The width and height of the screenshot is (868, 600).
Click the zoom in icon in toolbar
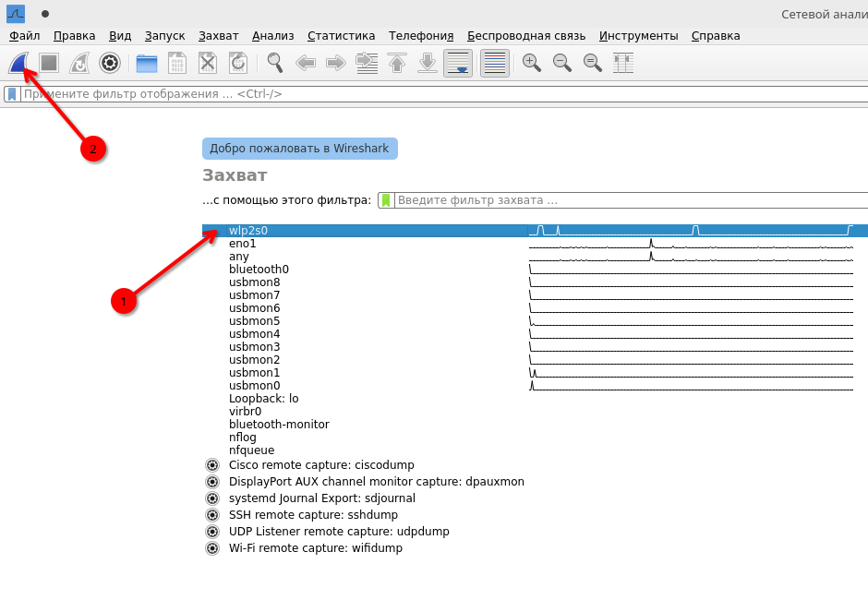531,63
